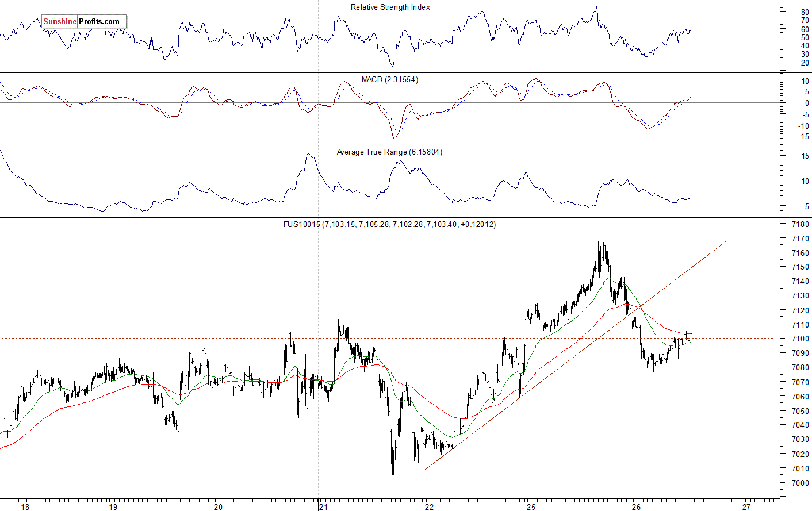Select date label 19 on time axis
The height and width of the screenshot is (511, 812).
point(113,507)
